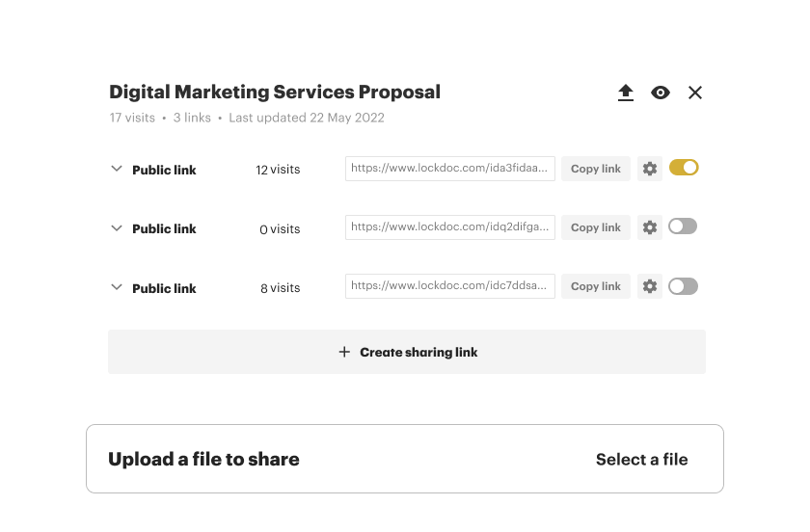810x532 pixels.
Task: Enable the toggle on 0 visits link
Action: [683, 226]
